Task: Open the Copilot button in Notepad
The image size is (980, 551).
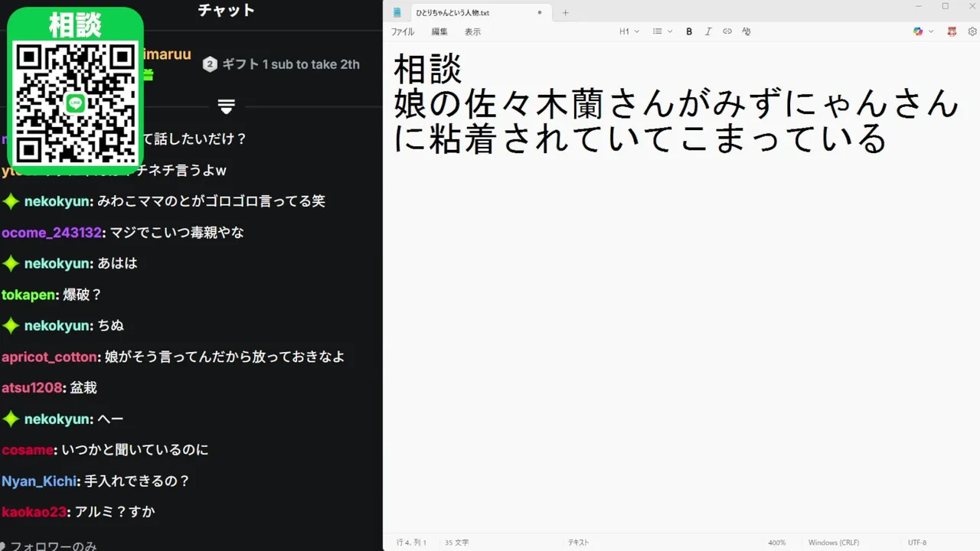Action: click(x=918, y=31)
